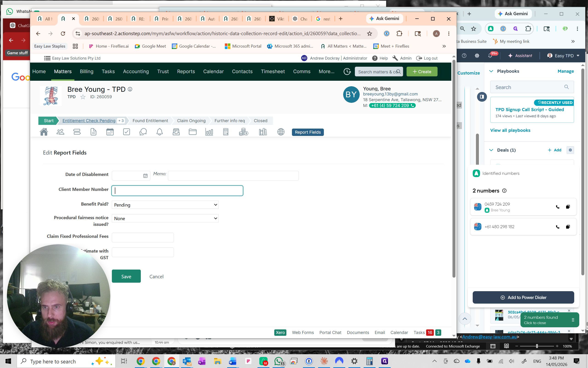The width and height of the screenshot is (588, 368).
Task: Open the Trust menu
Action: tap(163, 72)
